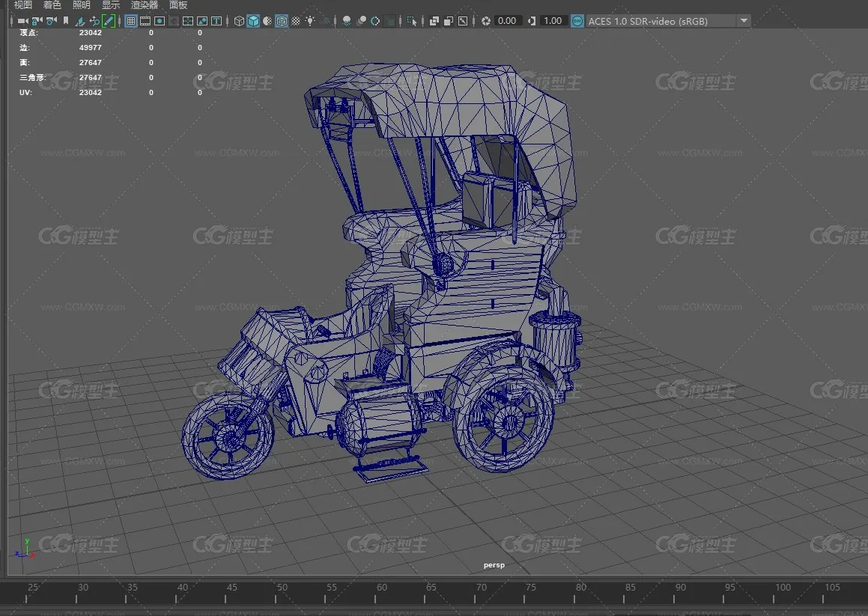Toggle the Lock Camera icon
This screenshot has height=616, width=868.
37,21
